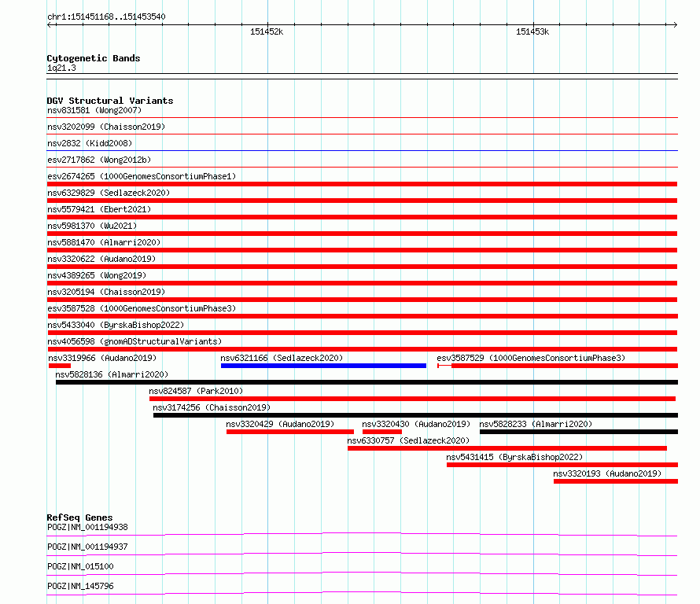Click the nsv831581 (Wong2007) variant label
This screenshot has height=604, width=700.
[94, 110]
